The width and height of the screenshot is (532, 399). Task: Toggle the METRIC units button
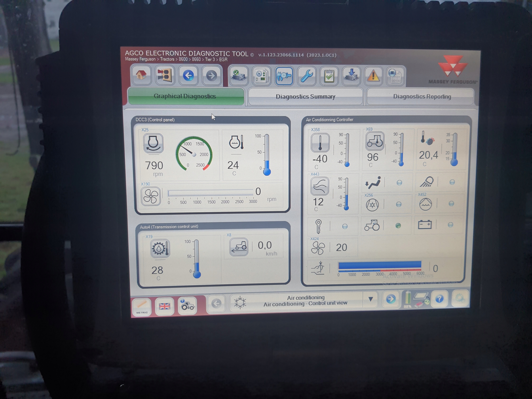pos(142,307)
